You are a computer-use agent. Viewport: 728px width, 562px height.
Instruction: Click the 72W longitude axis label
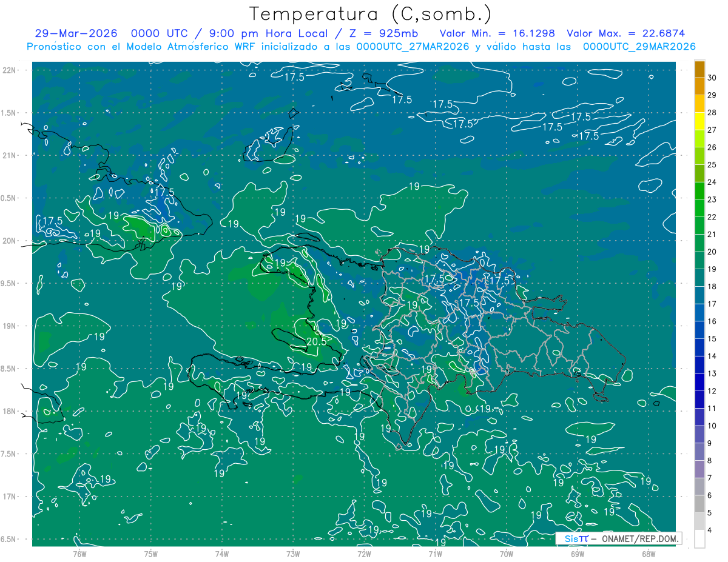(364, 554)
